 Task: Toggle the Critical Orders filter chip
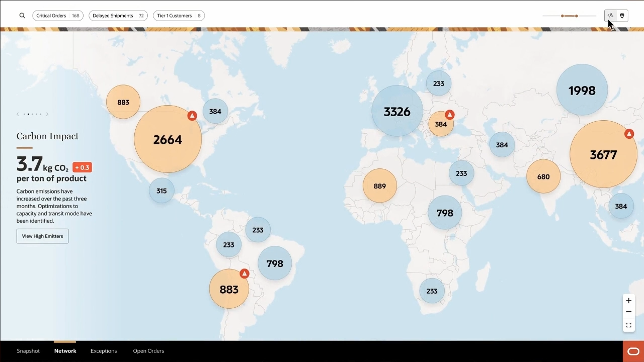58,16
